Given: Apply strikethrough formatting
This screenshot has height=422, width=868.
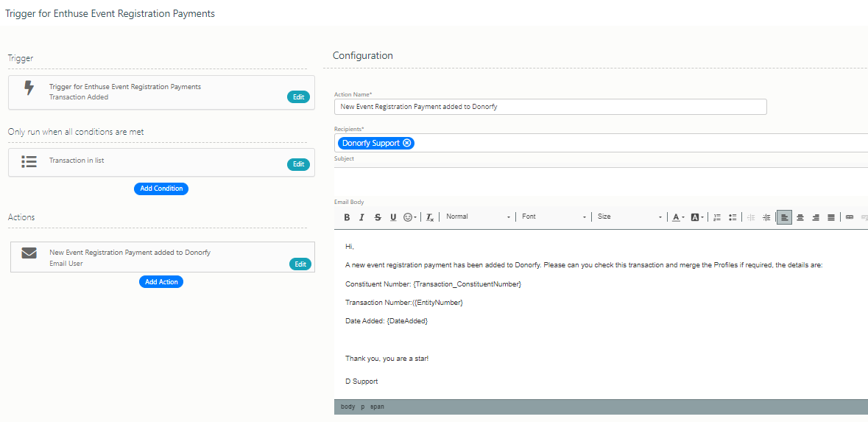Looking at the screenshot, I should (378, 217).
